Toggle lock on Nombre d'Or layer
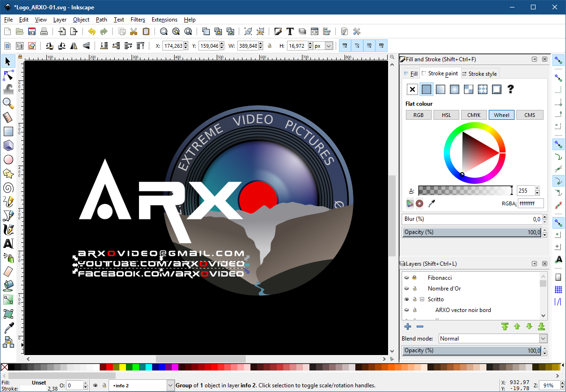 pos(414,289)
